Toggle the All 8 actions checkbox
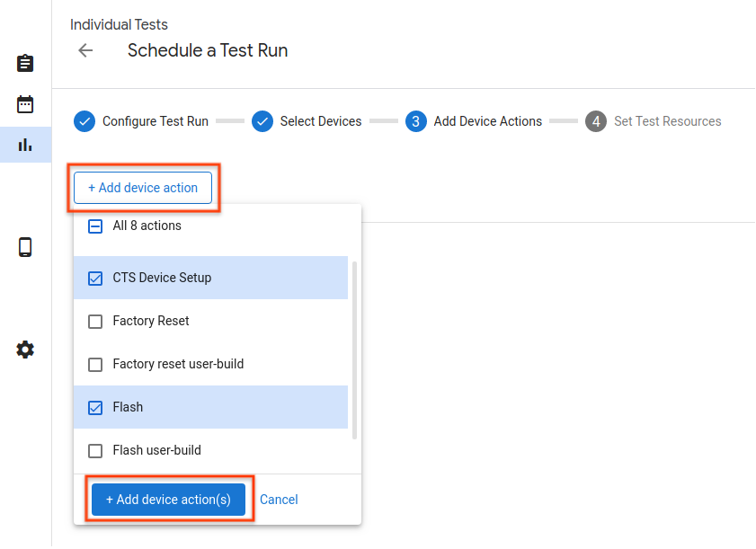This screenshot has height=549, width=756. [95, 226]
